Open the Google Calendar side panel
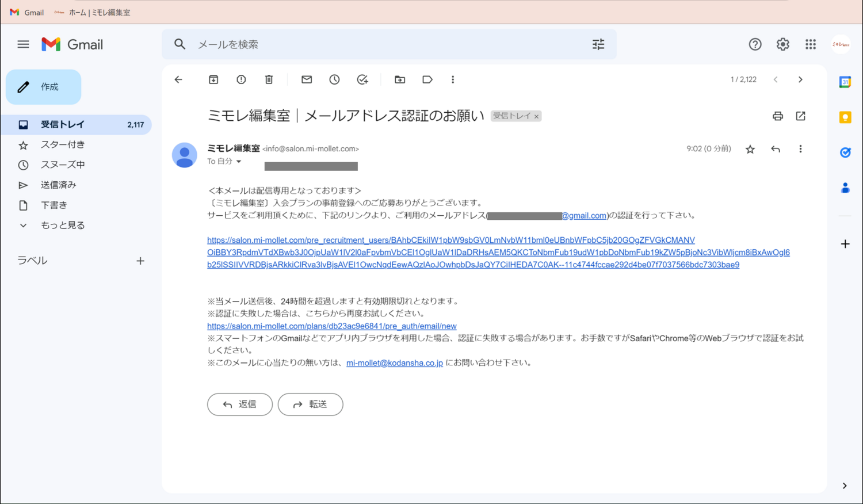Image resolution: width=863 pixels, height=504 pixels. pyautogui.click(x=845, y=82)
